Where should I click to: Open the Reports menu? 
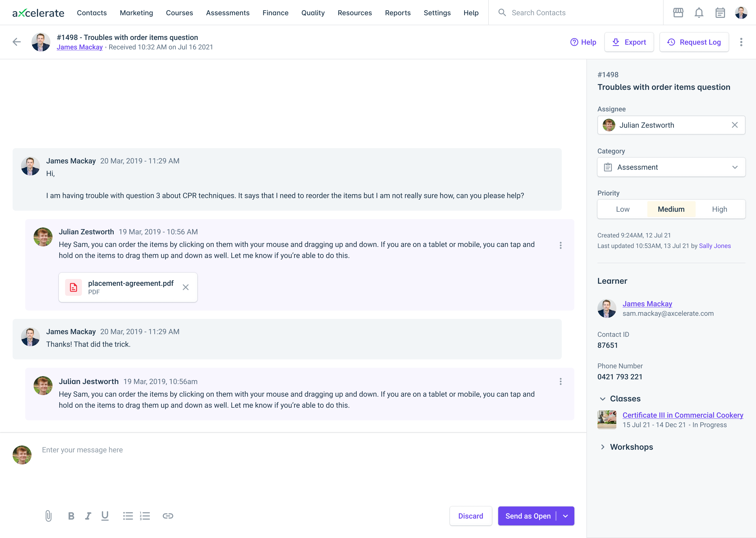click(x=398, y=13)
